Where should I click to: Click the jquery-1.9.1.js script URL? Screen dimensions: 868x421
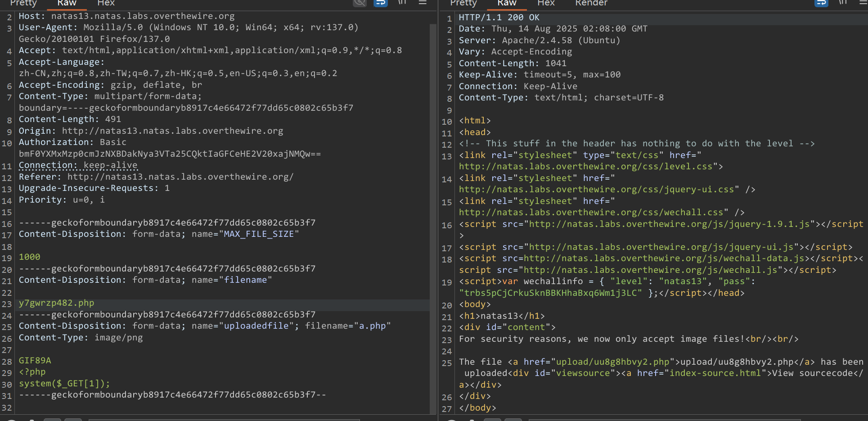(x=670, y=224)
